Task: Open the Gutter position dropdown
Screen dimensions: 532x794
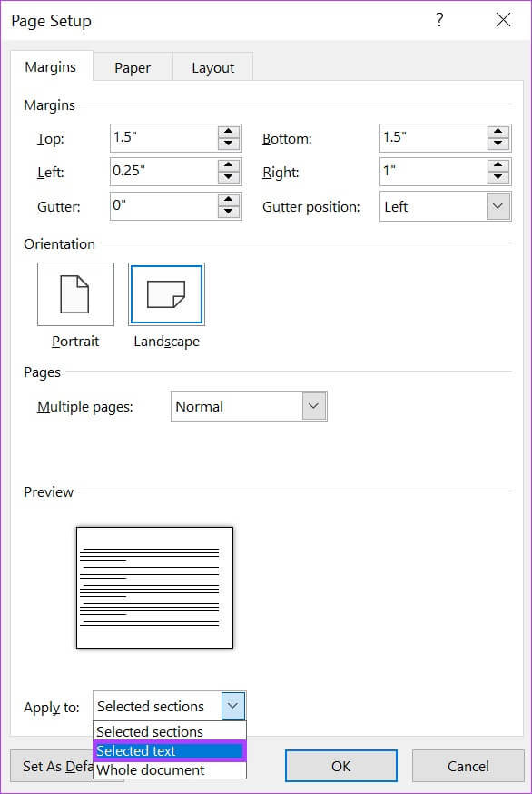Action: tap(498, 206)
